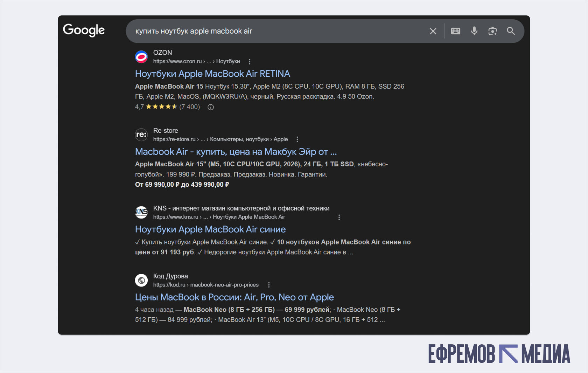588x373 pixels.
Task: Click the '4 часа назад' timestamp in the kod.ru snippet
Action: [x=154, y=310]
